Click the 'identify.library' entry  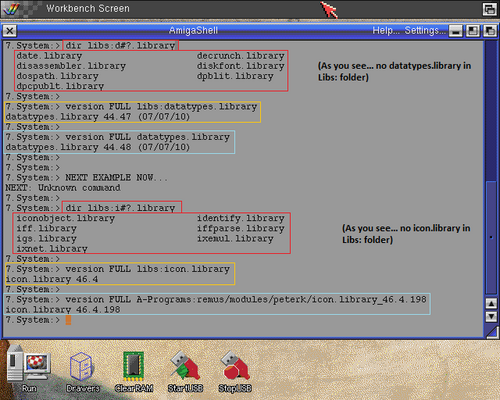[x=241, y=218]
